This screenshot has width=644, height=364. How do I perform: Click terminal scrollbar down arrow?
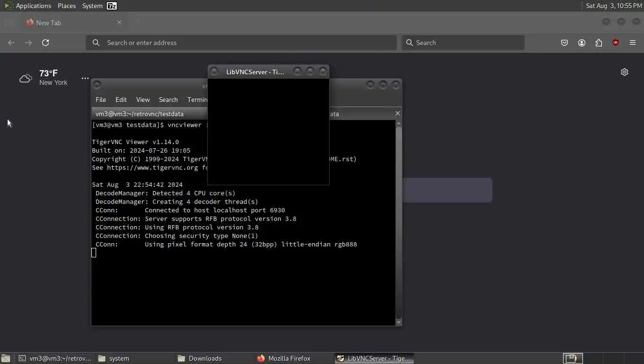399,322
